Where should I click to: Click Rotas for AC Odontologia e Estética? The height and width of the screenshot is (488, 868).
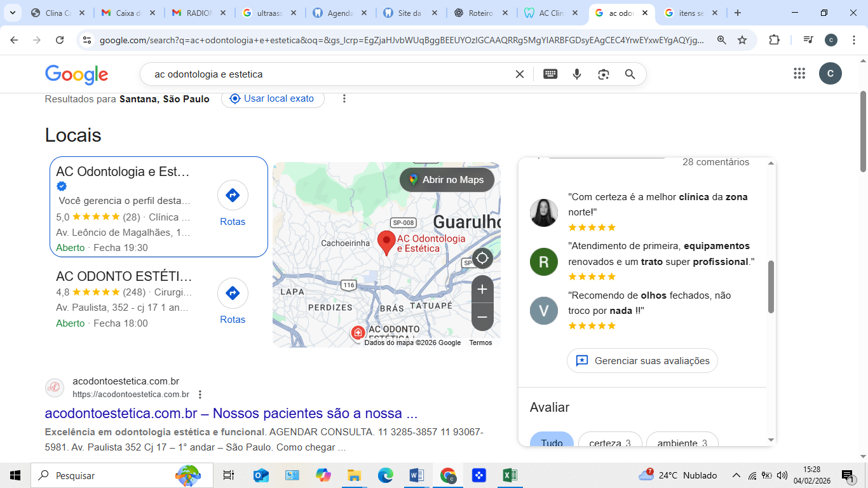233,195
